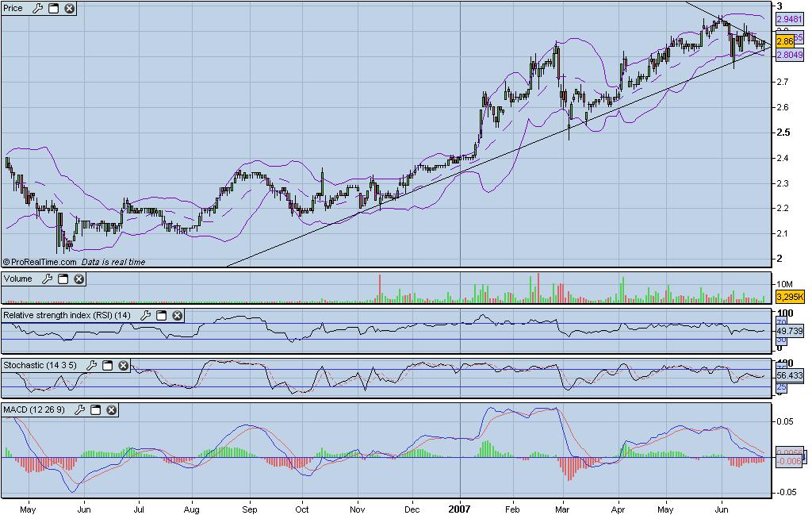Open Volume indicator wrench settings
The height and width of the screenshot is (515, 812).
pyautogui.click(x=47, y=279)
